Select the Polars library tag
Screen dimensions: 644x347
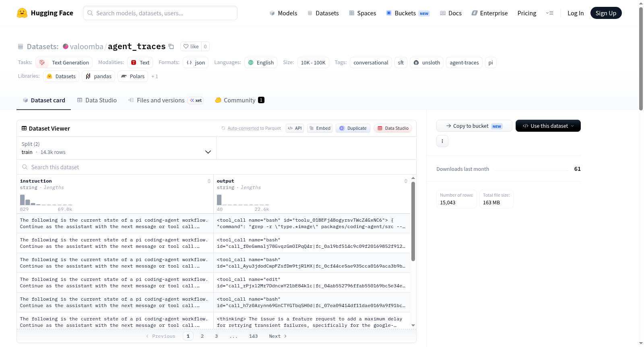coord(133,76)
